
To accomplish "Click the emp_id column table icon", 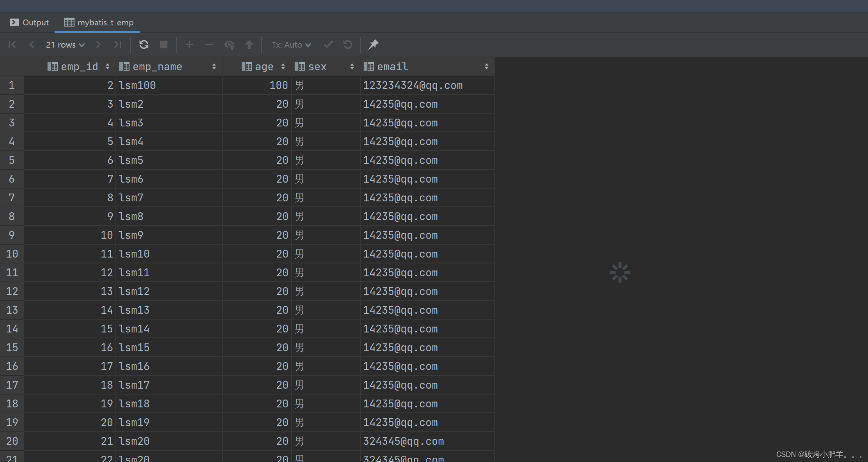I will [x=53, y=67].
